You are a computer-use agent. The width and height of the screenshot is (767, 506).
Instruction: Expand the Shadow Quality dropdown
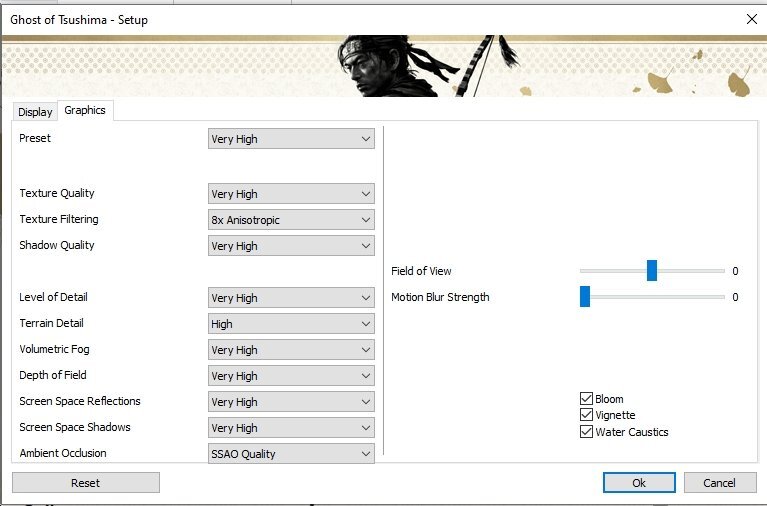point(291,246)
